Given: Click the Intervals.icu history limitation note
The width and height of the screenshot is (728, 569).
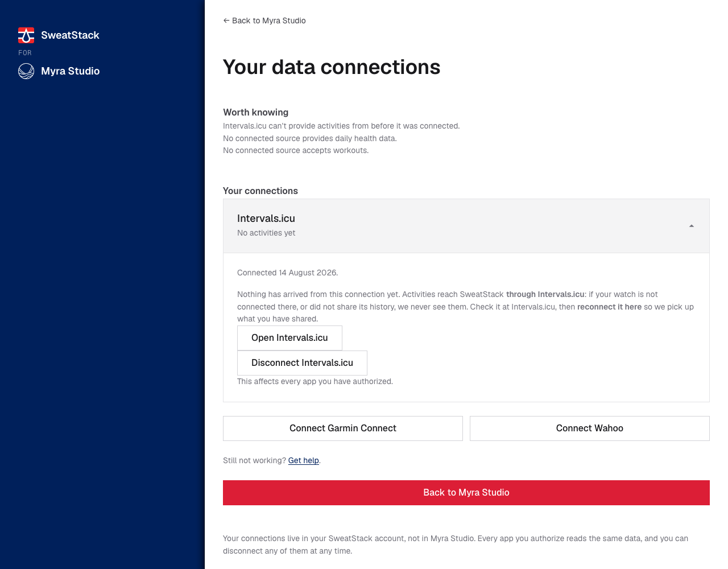Looking at the screenshot, I should click(341, 126).
